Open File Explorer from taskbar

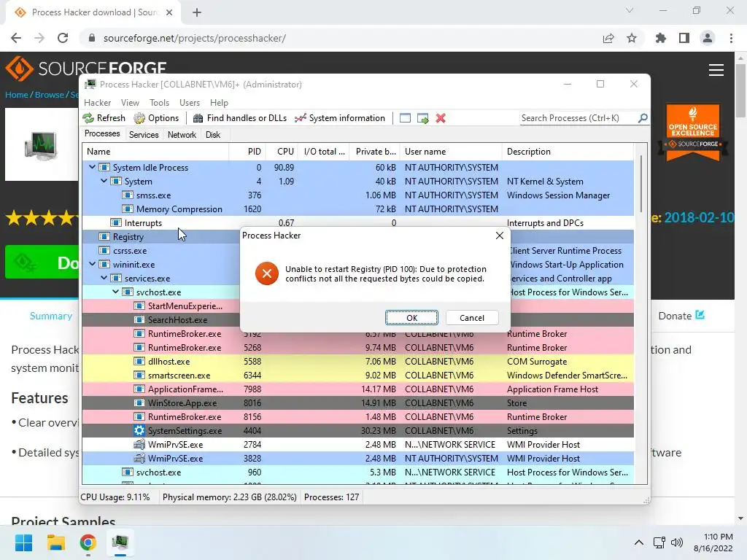click(x=55, y=542)
